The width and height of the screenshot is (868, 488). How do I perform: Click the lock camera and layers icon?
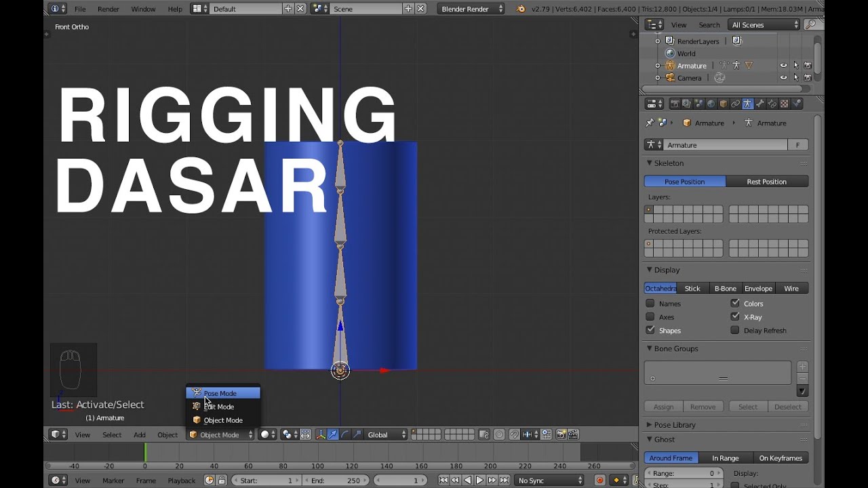coord(484,434)
